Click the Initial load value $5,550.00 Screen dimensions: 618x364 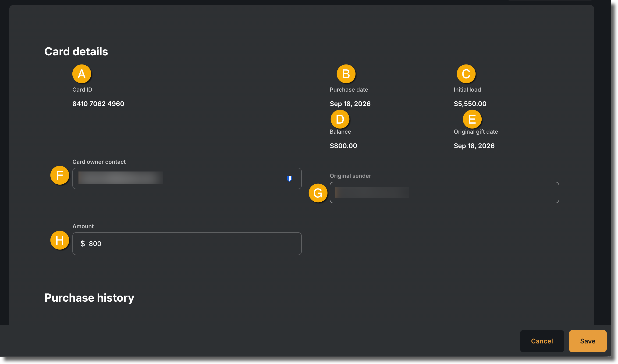pyautogui.click(x=470, y=104)
